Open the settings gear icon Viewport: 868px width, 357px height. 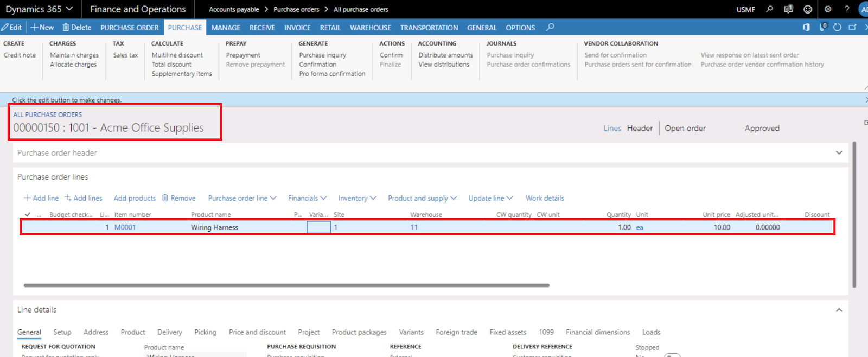[x=827, y=9]
